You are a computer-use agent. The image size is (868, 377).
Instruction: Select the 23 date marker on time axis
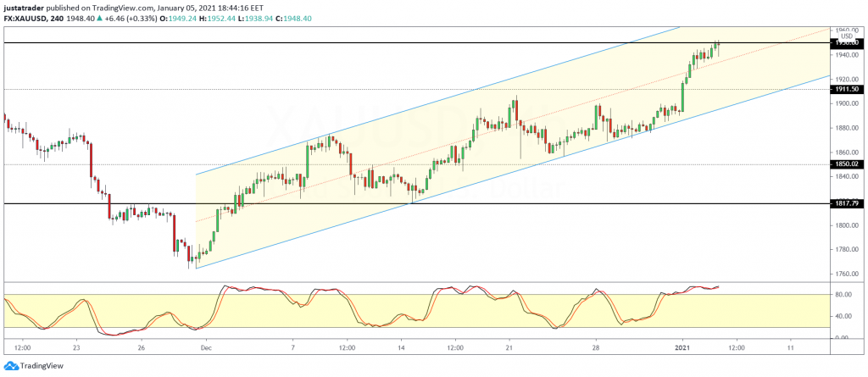coord(76,347)
